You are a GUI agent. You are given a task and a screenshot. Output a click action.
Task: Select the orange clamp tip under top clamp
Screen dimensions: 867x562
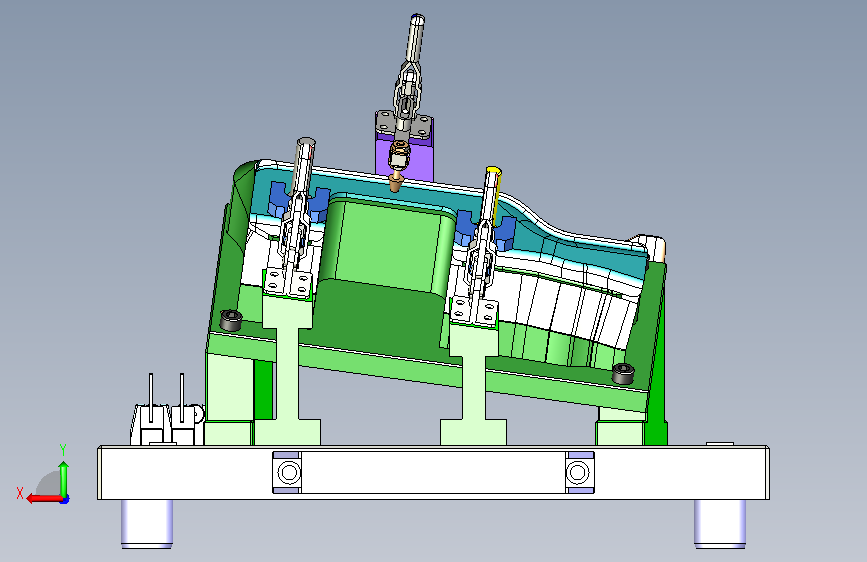coord(395,182)
